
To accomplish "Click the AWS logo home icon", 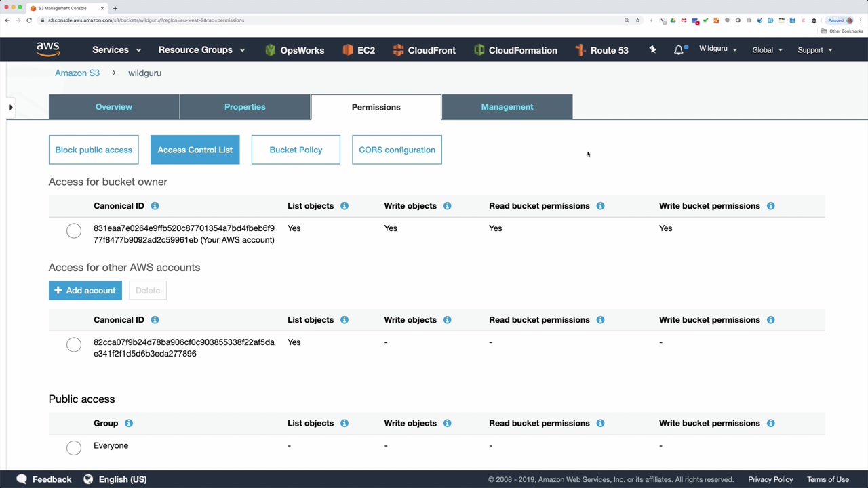I will (48, 49).
